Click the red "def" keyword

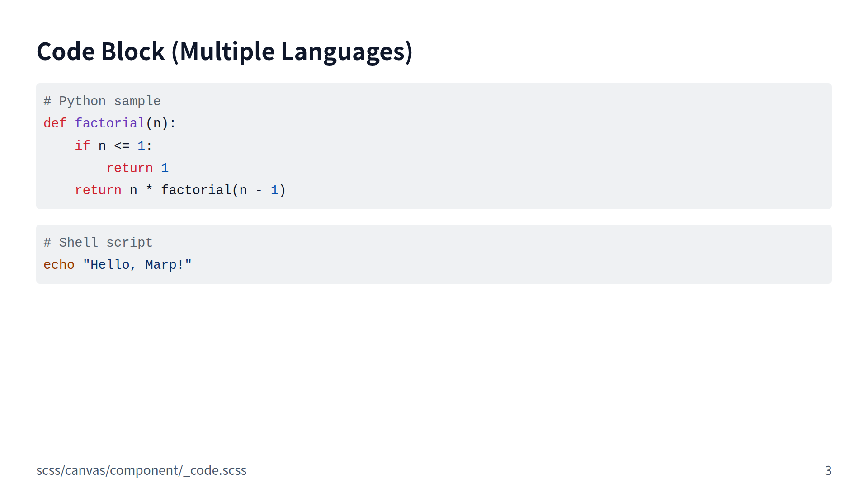(55, 123)
